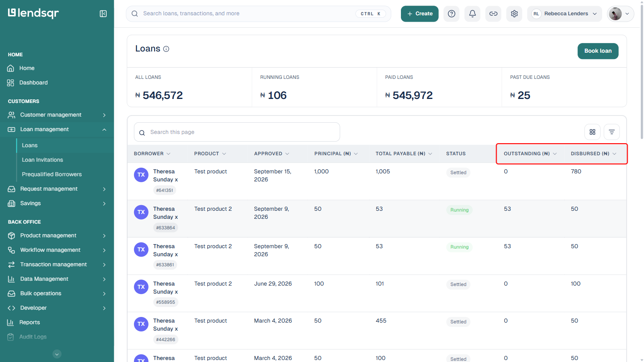Open the table filter icon
This screenshot has width=644, height=362.
612,132
